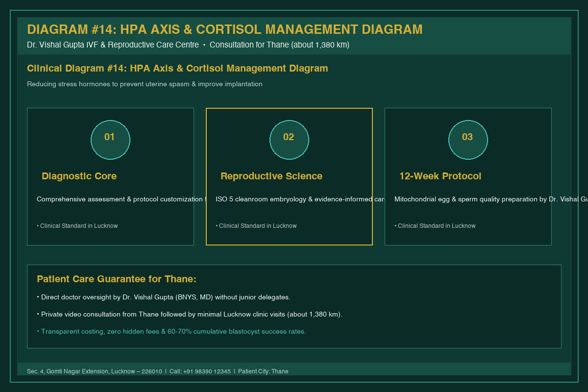Image resolution: width=588 pixels, height=392 pixels.
Task: Click 'Mitochondrial egg & sperm quality preparation' text
Action: 491,199
